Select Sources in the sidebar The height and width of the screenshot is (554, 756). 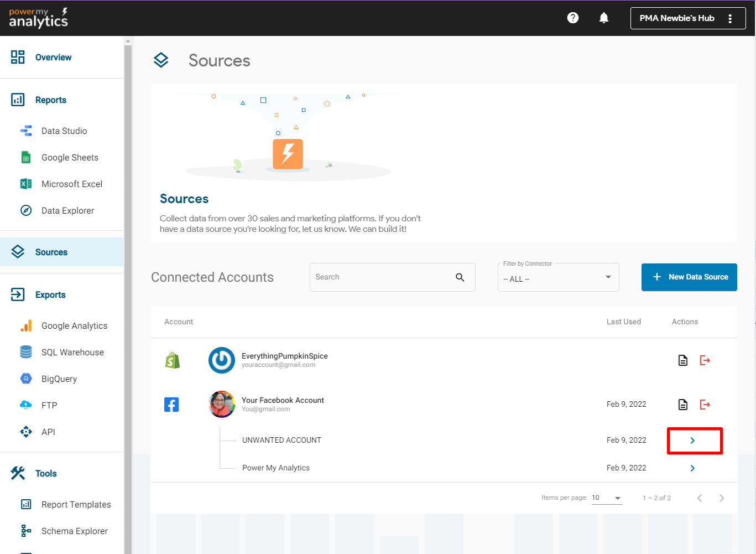click(62, 252)
